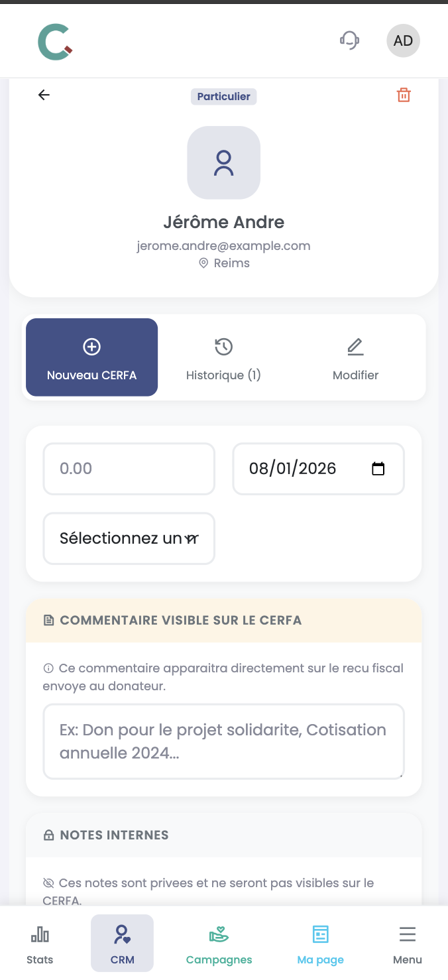Select the CRM tab in bottom navigation
The image size is (448, 980).
tap(122, 943)
